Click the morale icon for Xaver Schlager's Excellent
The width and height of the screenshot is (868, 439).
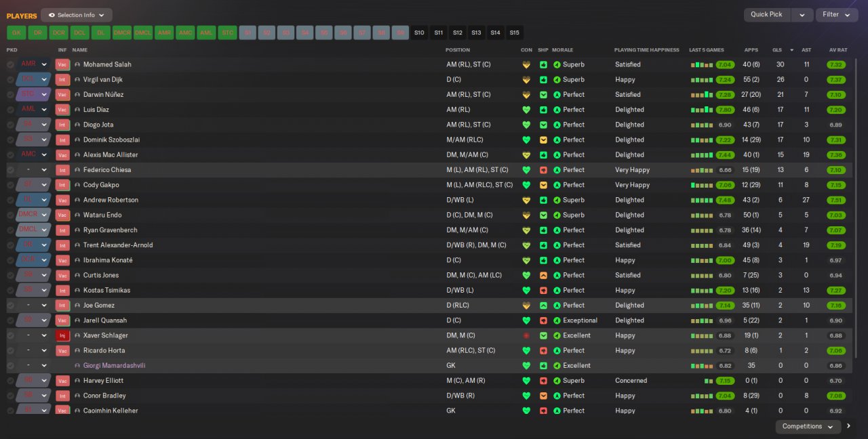(x=557, y=335)
